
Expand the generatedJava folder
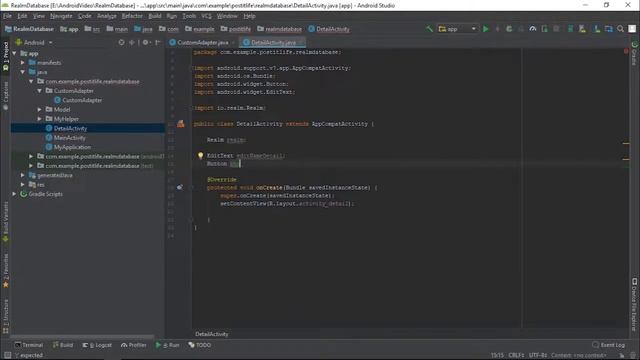click(23, 176)
